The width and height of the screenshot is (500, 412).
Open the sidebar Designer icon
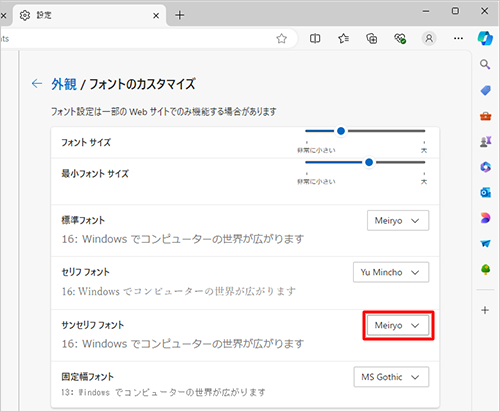tap(486, 218)
